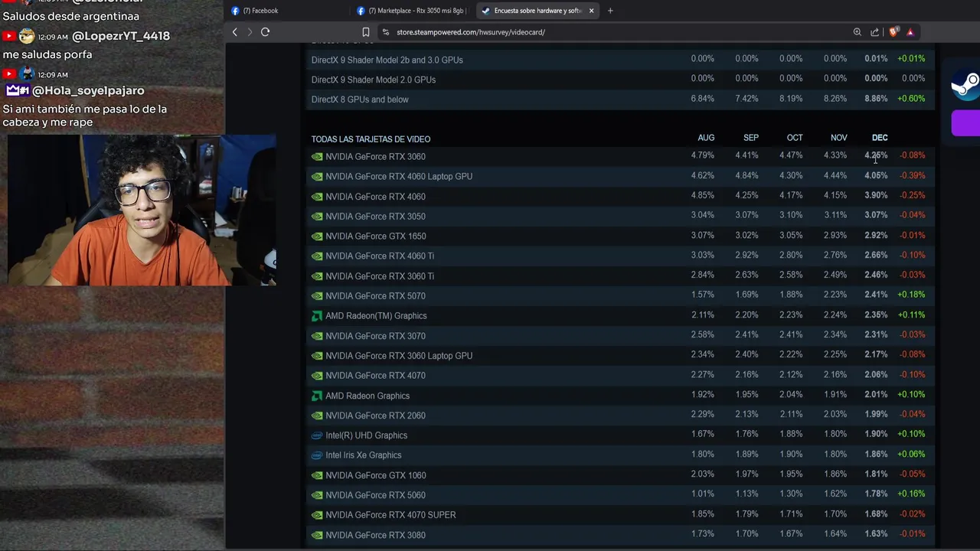Click the NVIDIA logo beside RTX 2060
This screenshot has width=980, height=551.
pyautogui.click(x=317, y=416)
